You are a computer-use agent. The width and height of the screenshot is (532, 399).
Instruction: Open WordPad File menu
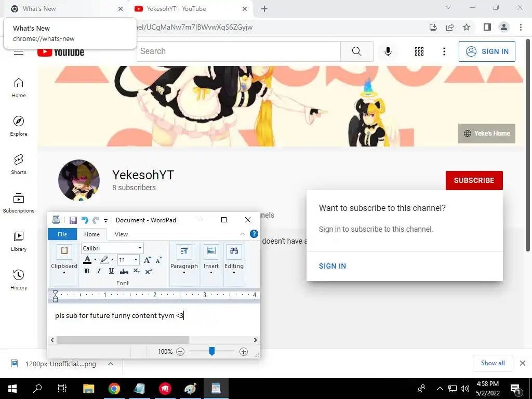(x=62, y=234)
